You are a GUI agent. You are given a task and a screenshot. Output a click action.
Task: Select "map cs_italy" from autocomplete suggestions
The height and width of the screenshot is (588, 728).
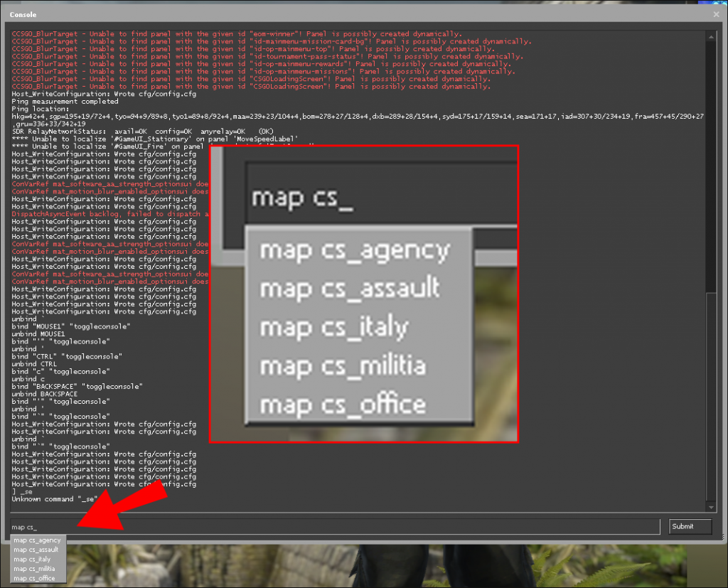[32, 560]
